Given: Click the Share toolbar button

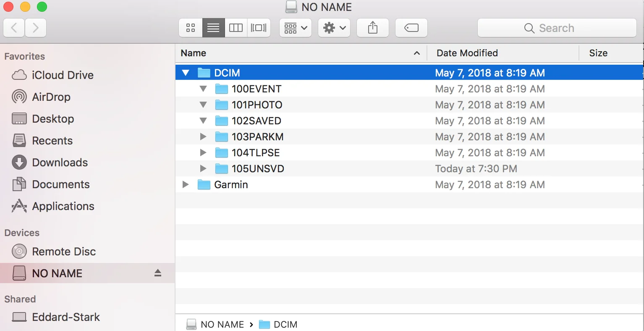Looking at the screenshot, I should [372, 28].
